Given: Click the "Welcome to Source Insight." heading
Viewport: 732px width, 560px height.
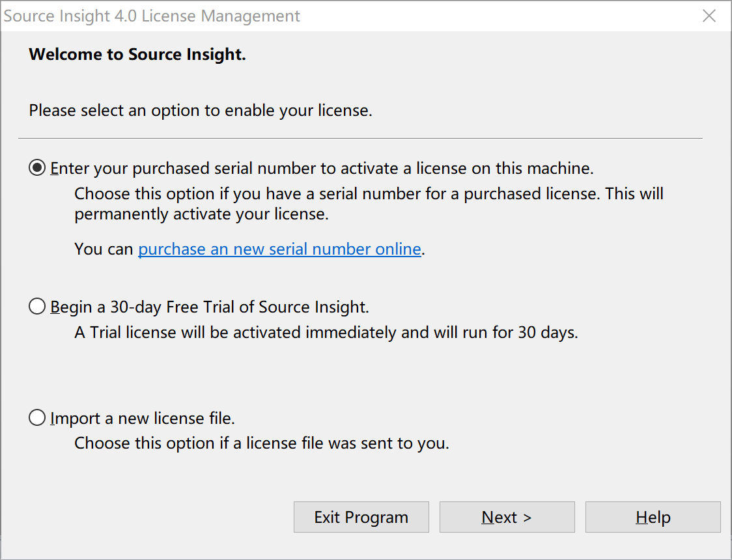Looking at the screenshot, I should (x=137, y=55).
